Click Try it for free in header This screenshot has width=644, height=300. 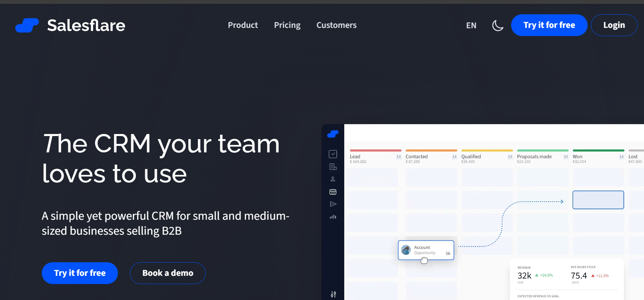tap(549, 25)
